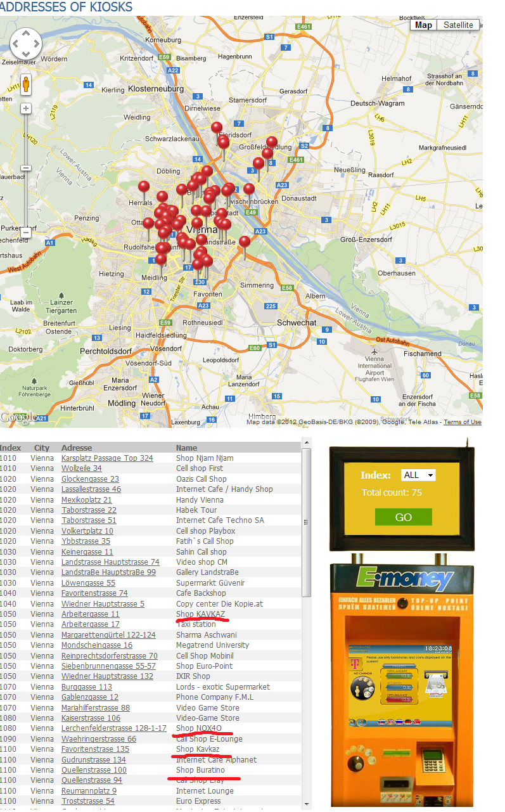Switch to Map view
This screenshot has height=812, width=505.
[423, 25]
